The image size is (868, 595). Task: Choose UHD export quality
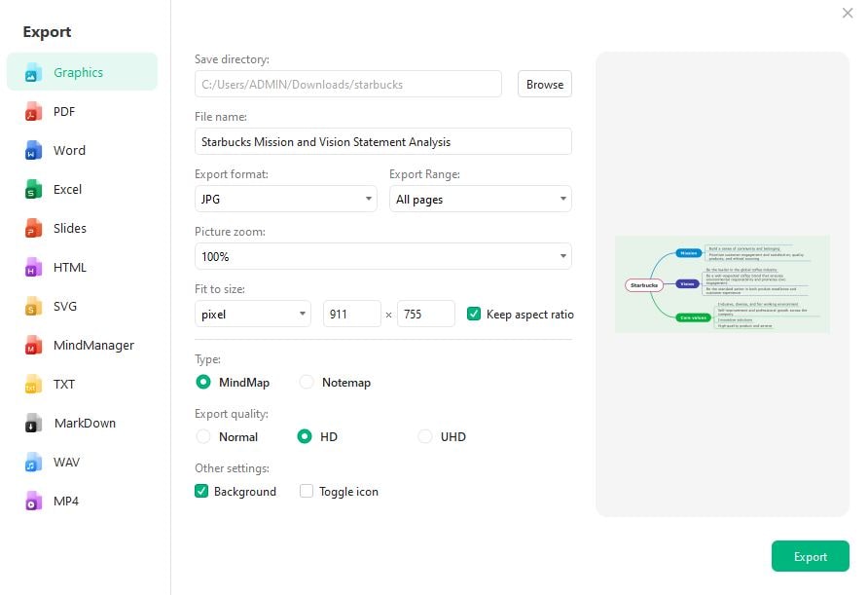(425, 436)
